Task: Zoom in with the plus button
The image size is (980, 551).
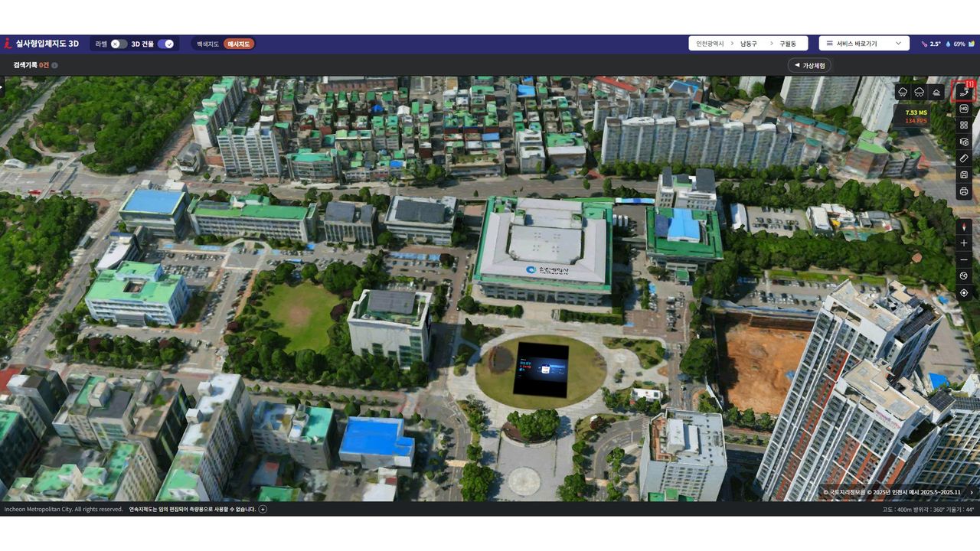Action: (964, 243)
